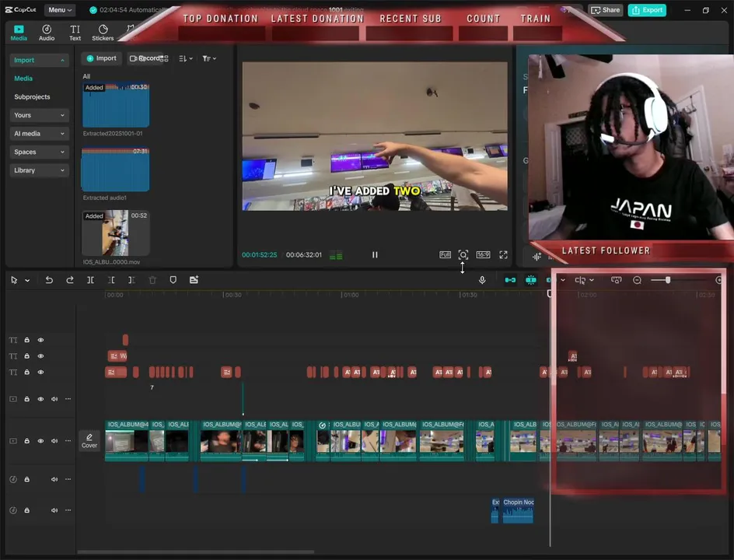Open the preview zoom magnifier icon
Screen dimensions: 734x560
pyautogui.click(x=463, y=254)
